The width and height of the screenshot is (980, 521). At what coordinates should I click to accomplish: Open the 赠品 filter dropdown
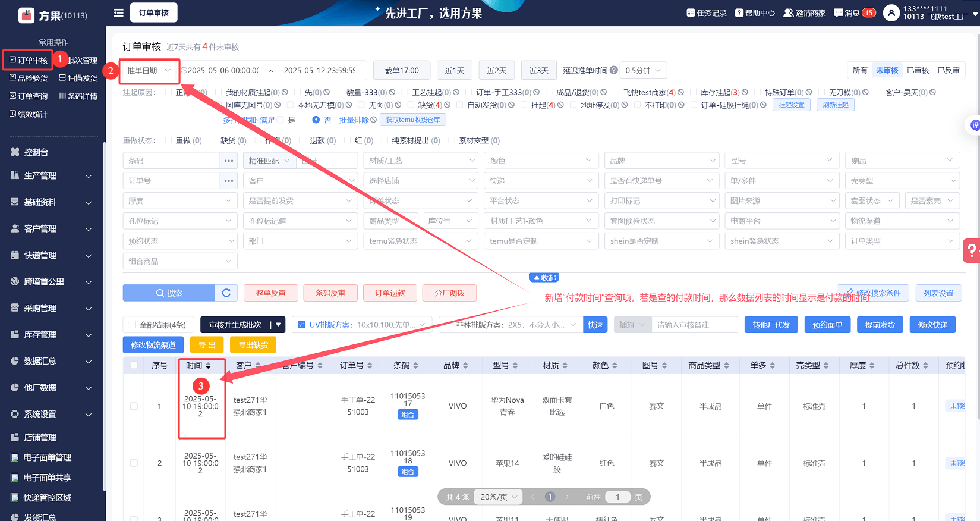point(902,161)
